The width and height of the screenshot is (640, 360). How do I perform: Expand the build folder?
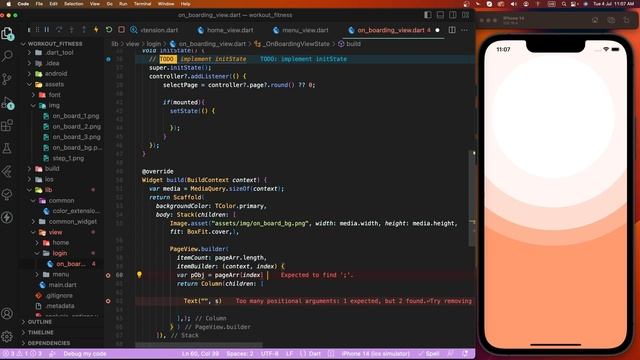pyautogui.click(x=52, y=169)
